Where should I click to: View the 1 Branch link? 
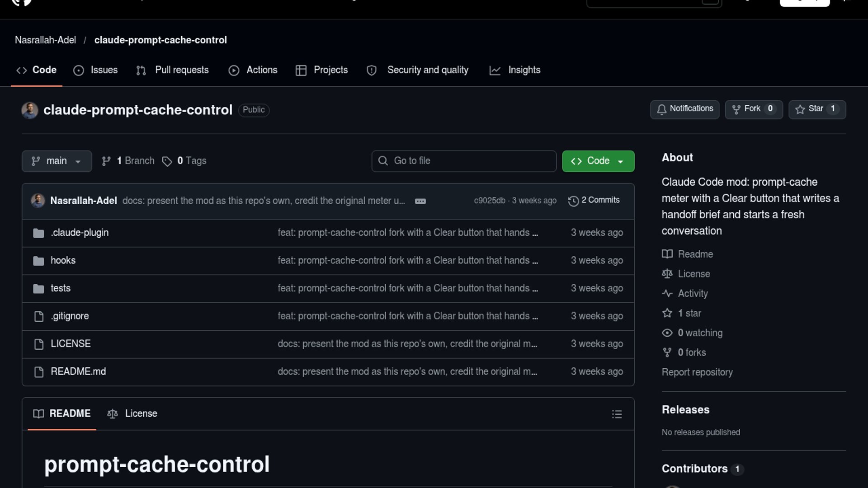click(128, 161)
